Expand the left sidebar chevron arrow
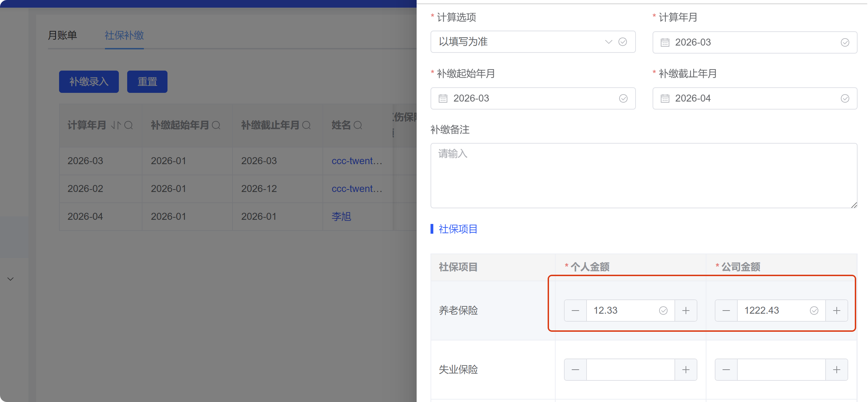 point(10,279)
